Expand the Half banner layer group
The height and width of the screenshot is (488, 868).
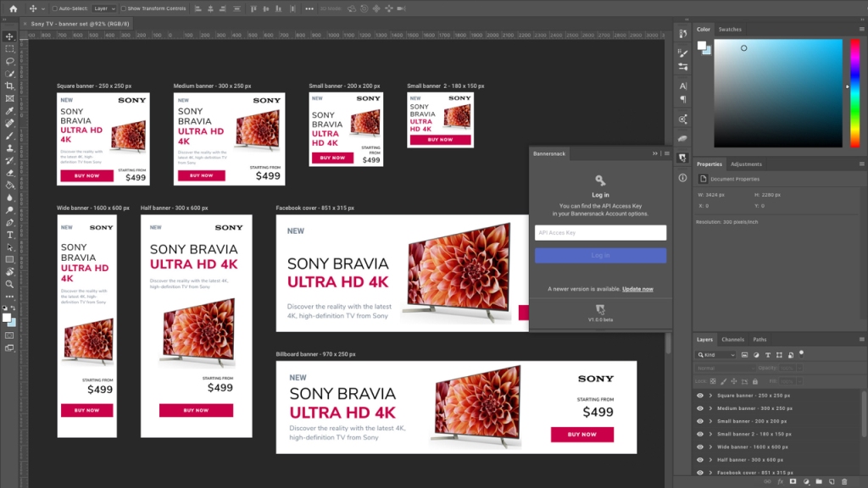pyautogui.click(x=711, y=460)
